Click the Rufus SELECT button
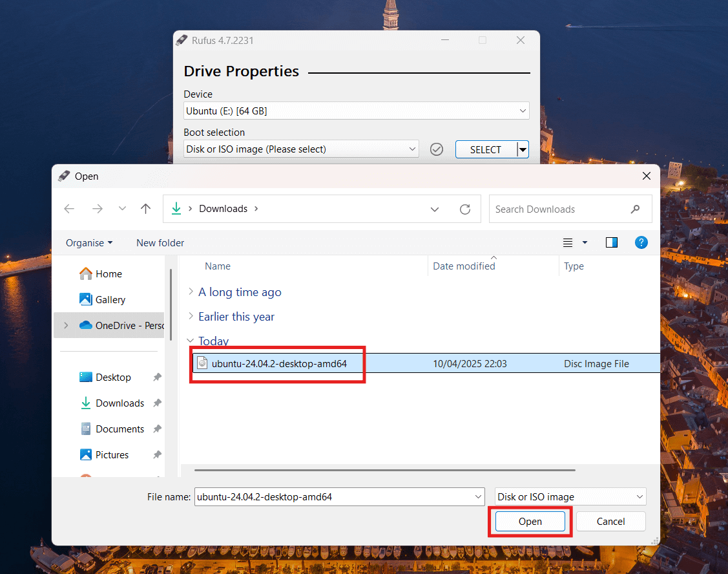 [x=486, y=150]
